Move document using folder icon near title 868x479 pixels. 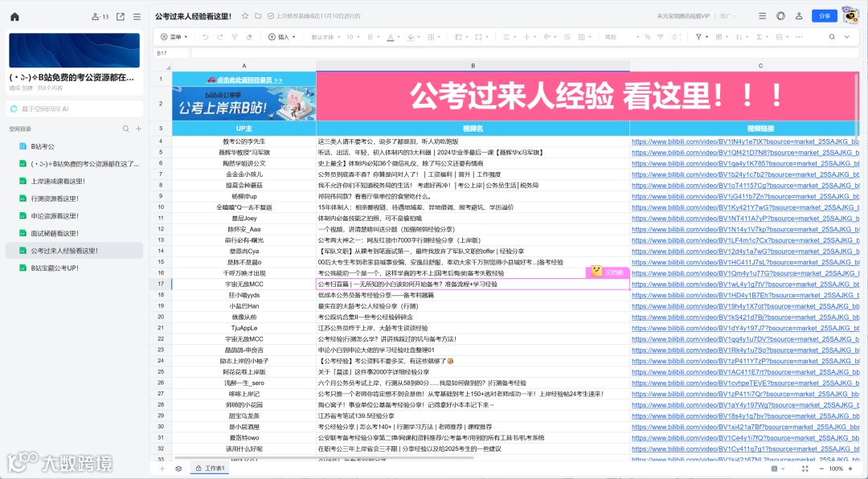click(258, 16)
